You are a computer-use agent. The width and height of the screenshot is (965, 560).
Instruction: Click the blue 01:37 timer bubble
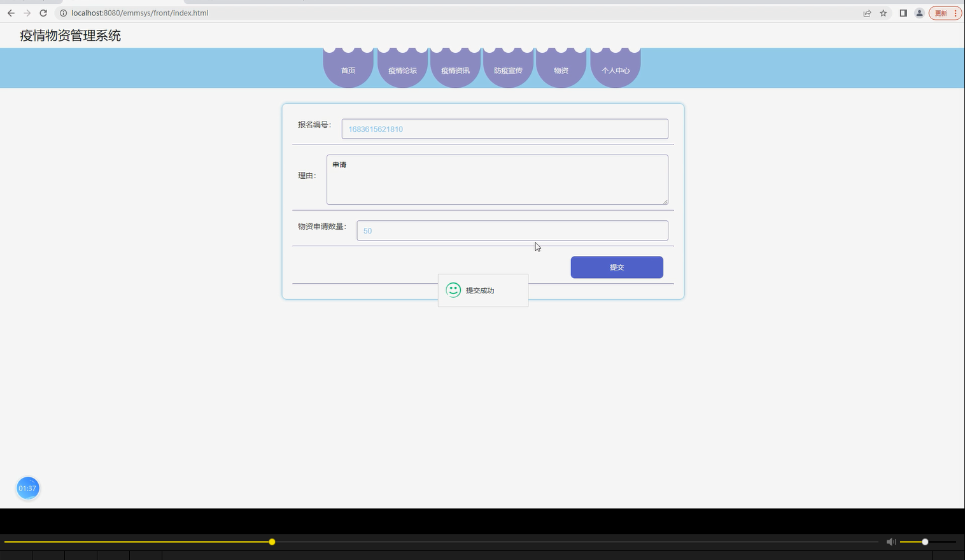[x=27, y=488]
